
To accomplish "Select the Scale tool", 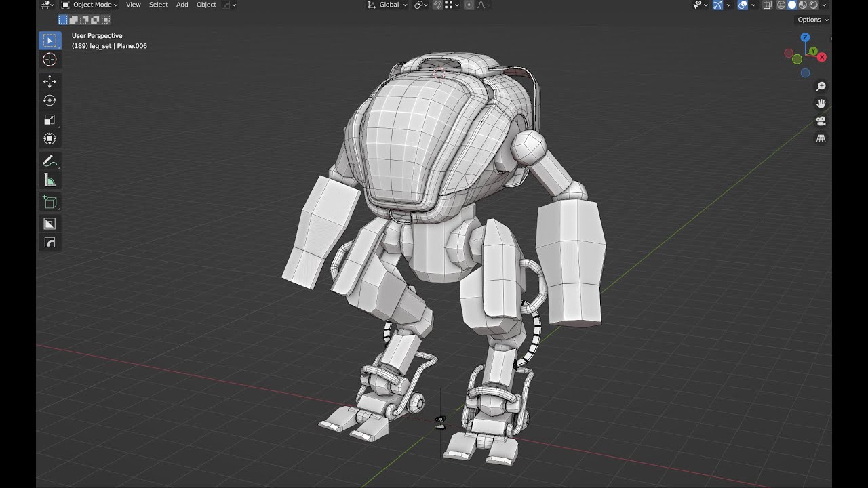I will [50, 119].
